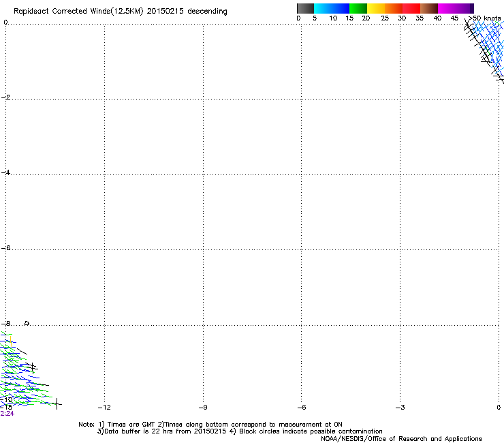Click the 'NOAA/NESDIS/Office of Research and Applications' credit
Screen dimensions: 504x443
[x=401, y=439]
